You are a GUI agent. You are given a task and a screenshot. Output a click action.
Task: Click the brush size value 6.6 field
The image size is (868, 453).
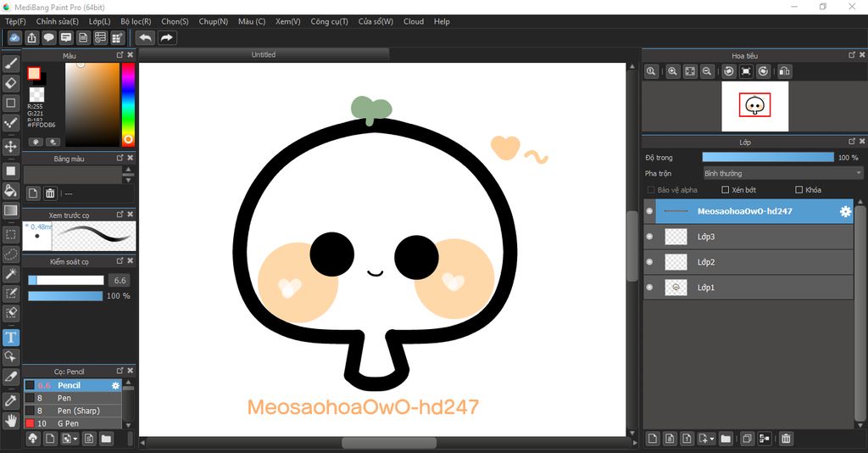pos(120,280)
